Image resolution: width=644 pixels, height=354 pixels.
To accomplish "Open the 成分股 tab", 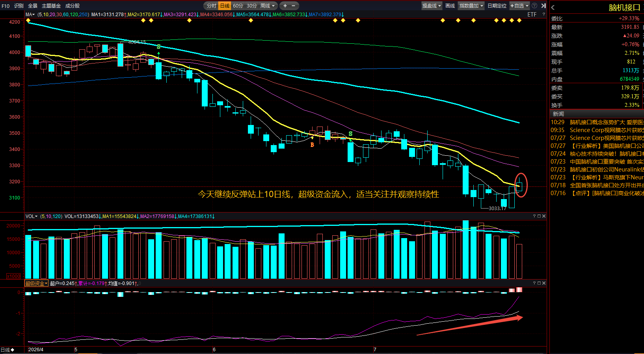I will tap(73, 6).
